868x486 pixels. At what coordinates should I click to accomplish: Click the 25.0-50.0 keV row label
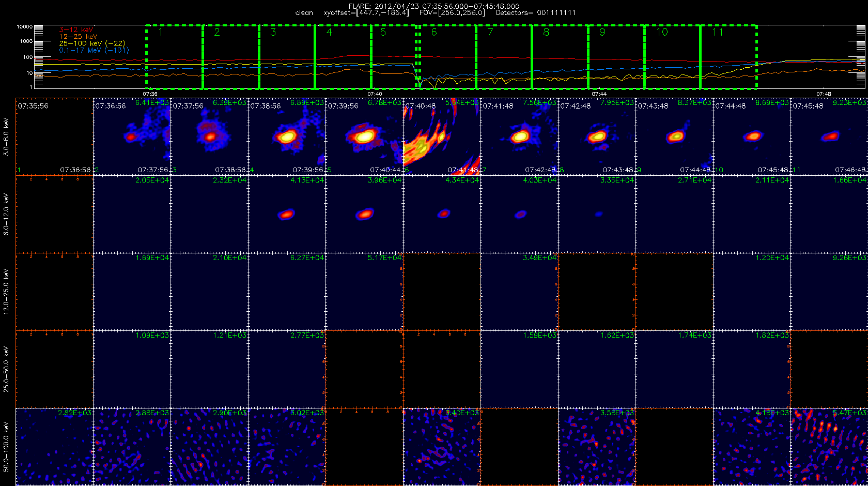click(6, 369)
